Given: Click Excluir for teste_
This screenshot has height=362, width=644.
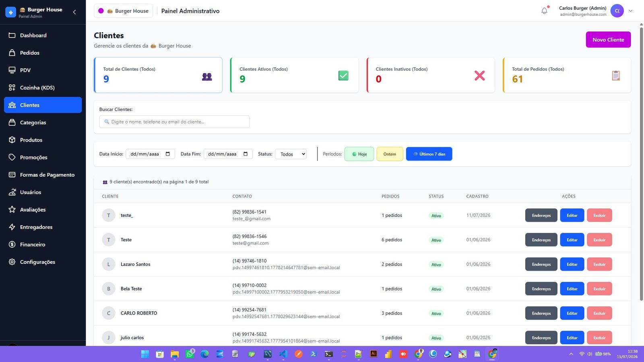Looking at the screenshot, I should coord(599,215).
